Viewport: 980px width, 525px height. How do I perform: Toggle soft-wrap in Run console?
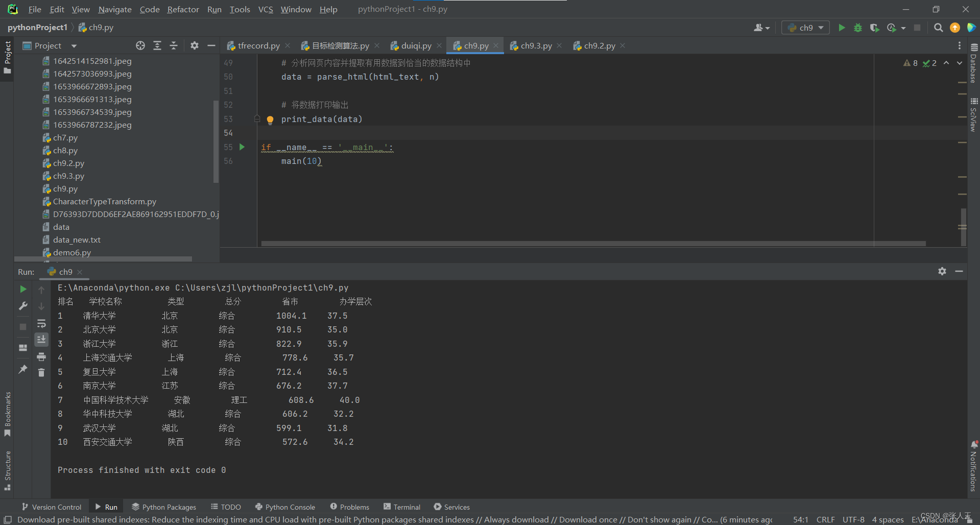click(x=41, y=323)
